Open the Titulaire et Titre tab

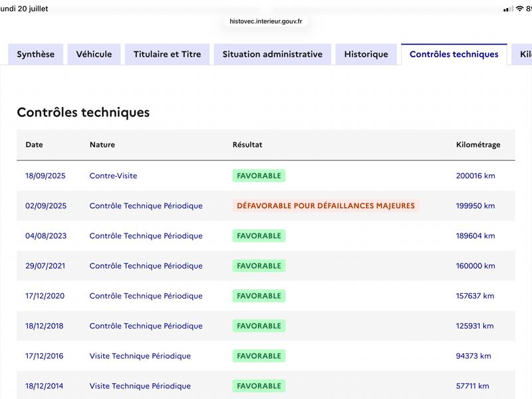tap(168, 55)
